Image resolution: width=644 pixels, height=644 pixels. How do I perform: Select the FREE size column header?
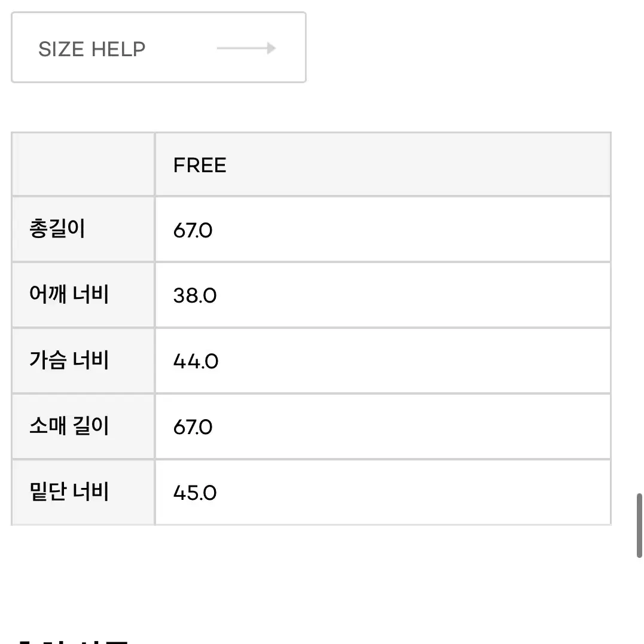(383, 164)
